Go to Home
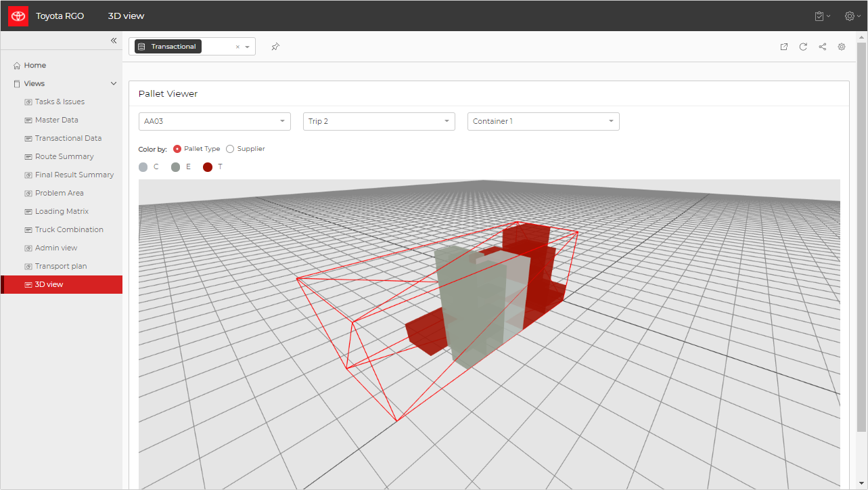The image size is (868, 490). pos(35,66)
